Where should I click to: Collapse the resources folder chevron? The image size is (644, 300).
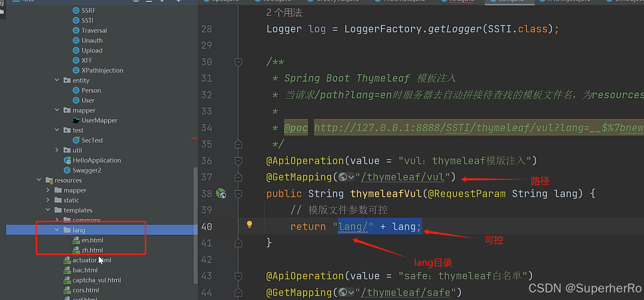39,180
